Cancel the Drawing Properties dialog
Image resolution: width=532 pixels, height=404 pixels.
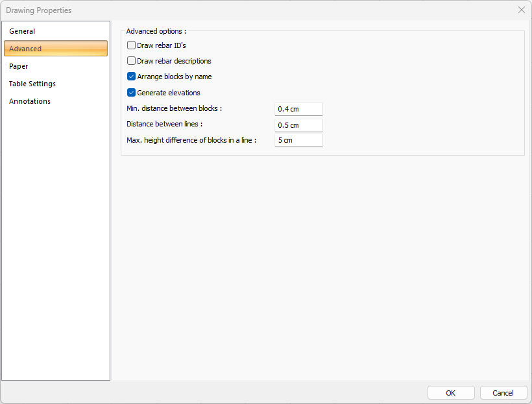[503, 393]
